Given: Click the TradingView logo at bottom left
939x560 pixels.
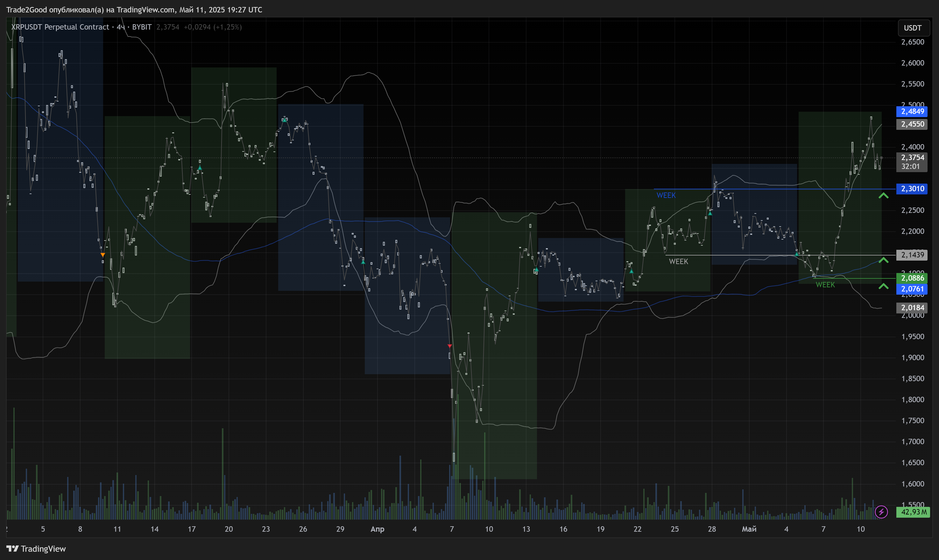Looking at the screenshot, I should coord(36,549).
